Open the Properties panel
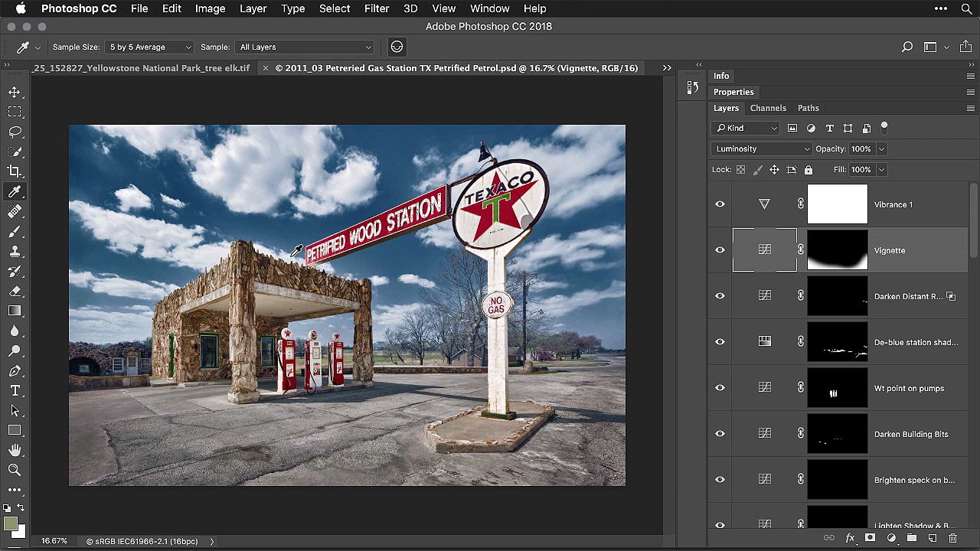The image size is (980, 551). (x=733, y=92)
